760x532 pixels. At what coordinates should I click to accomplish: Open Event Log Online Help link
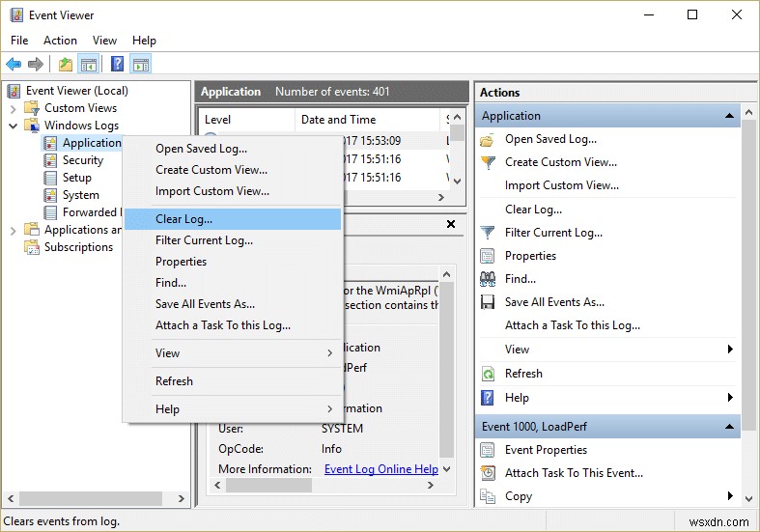tap(381, 469)
